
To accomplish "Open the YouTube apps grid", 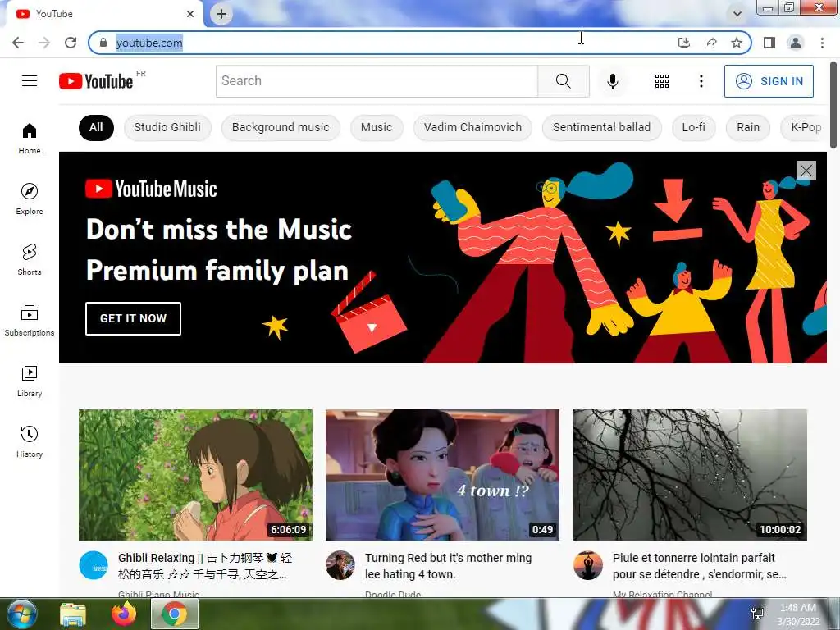I will (662, 81).
